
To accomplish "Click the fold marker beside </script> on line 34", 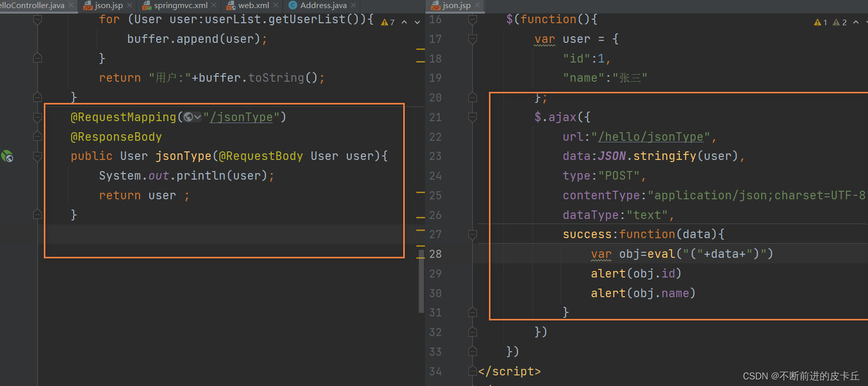I will coord(472,371).
